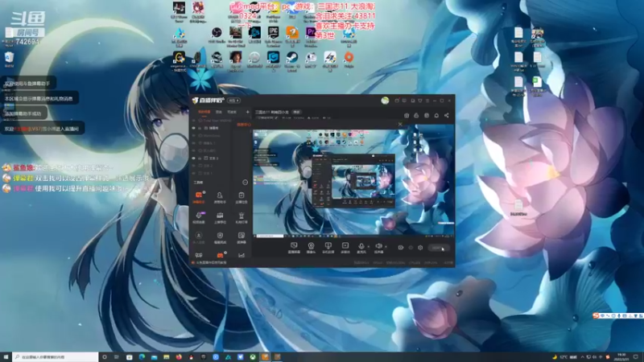Open the dropdown pill beside broadcaster logo
The width and height of the screenshot is (644, 362).
234,101
